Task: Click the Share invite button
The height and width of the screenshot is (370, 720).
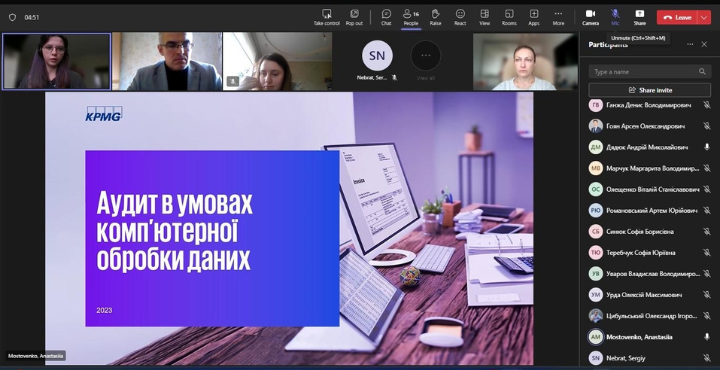Action: tap(650, 90)
